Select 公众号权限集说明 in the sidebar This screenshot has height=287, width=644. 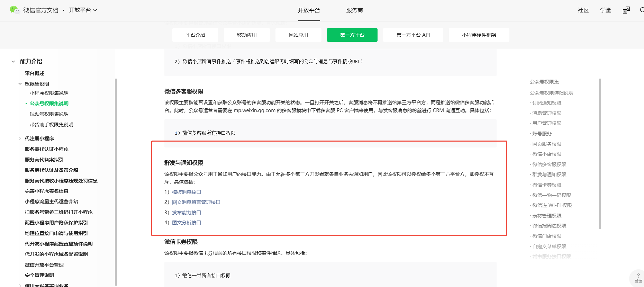(x=49, y=104)
